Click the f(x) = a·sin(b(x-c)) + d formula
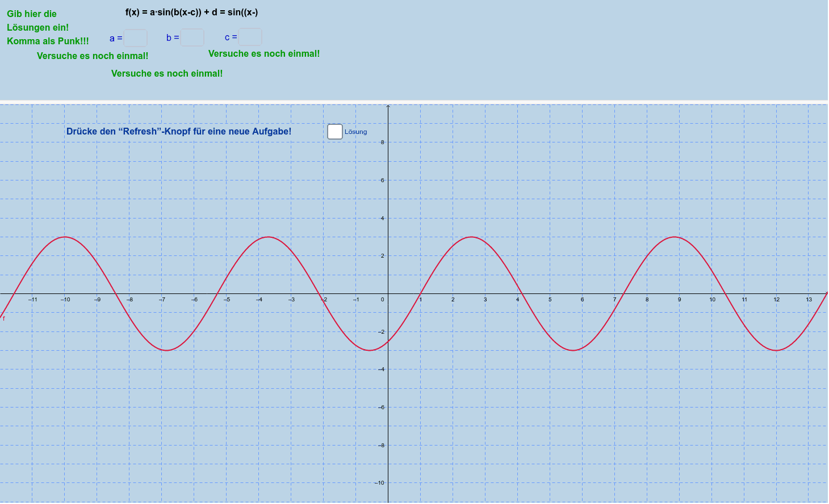This screenshot has height=504, width=829. click(x=191, y=12)
